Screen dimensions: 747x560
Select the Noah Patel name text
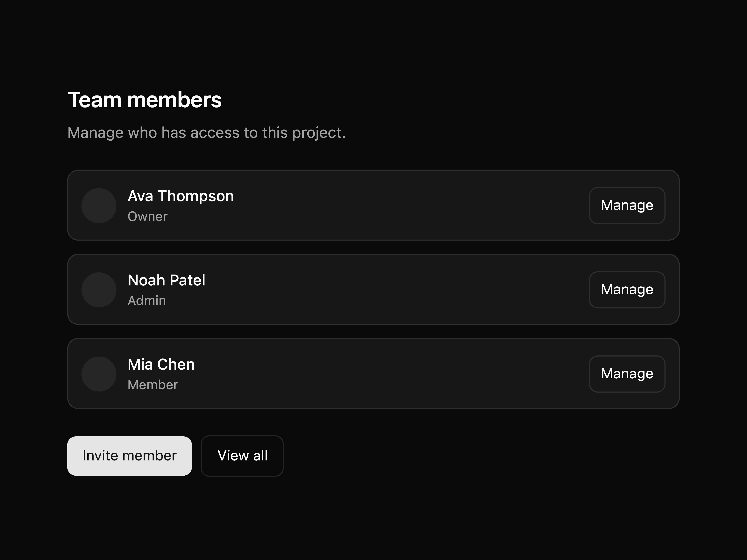pos(167,280)
